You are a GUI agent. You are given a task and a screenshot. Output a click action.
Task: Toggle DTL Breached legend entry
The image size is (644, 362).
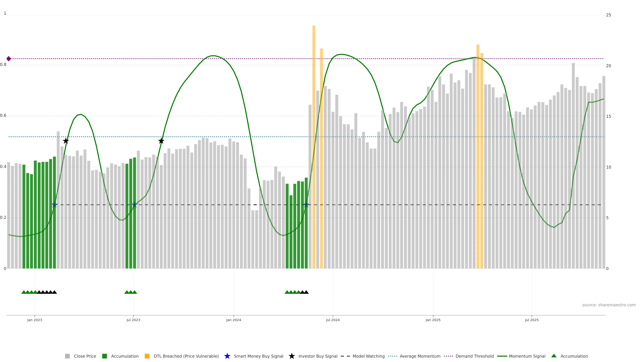pos(186,356)
